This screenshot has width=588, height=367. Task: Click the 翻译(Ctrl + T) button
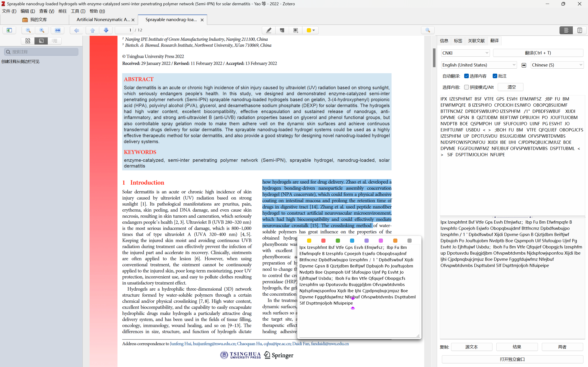click(x=538, y=53)
